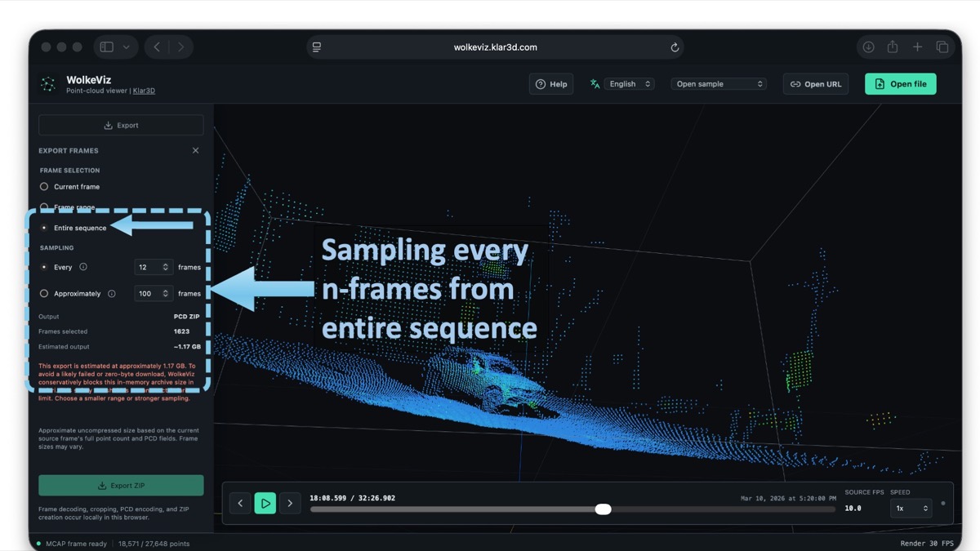Toggle the Safari sidebar
Image resolution: width=980 pixels, height=551 pixels.
106,47
